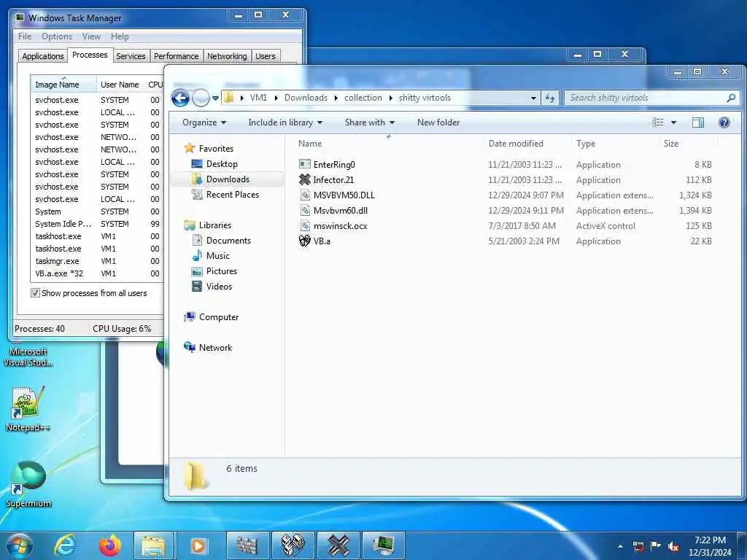Screen dimensions: 747x560
Task: Select the collection breadcrumb in address bar
Action: pyautogui.click(x=363, y=98)
